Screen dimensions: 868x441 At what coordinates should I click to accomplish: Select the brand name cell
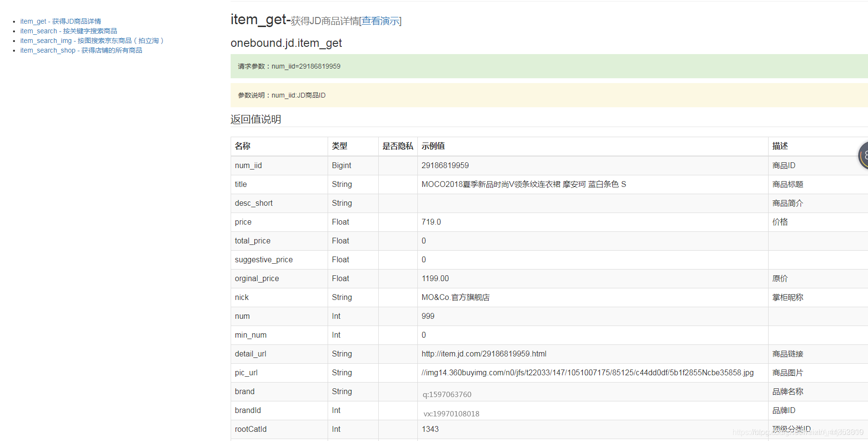point(279,392)
